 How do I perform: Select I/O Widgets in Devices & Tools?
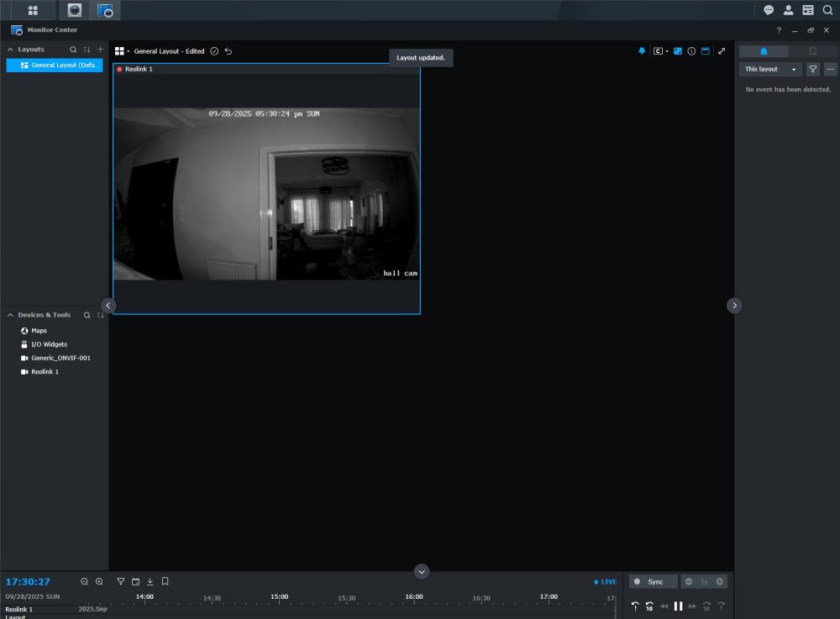(44, 344)
